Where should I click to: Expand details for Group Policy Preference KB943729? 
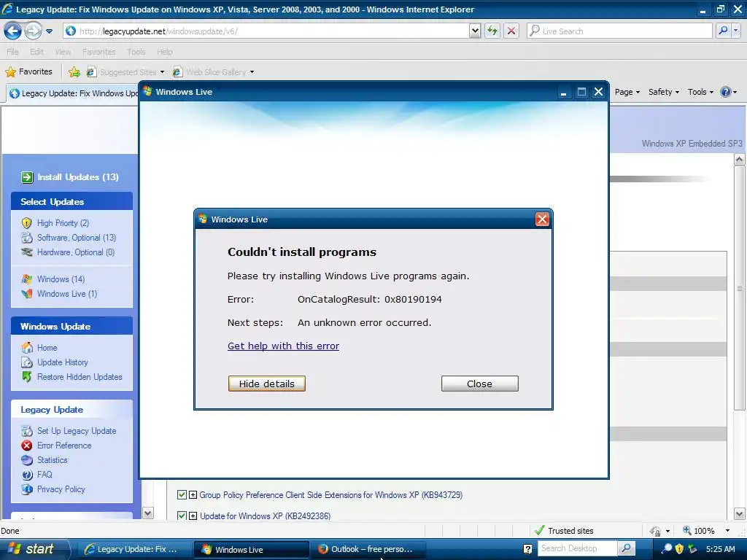[x=193, y=495]
